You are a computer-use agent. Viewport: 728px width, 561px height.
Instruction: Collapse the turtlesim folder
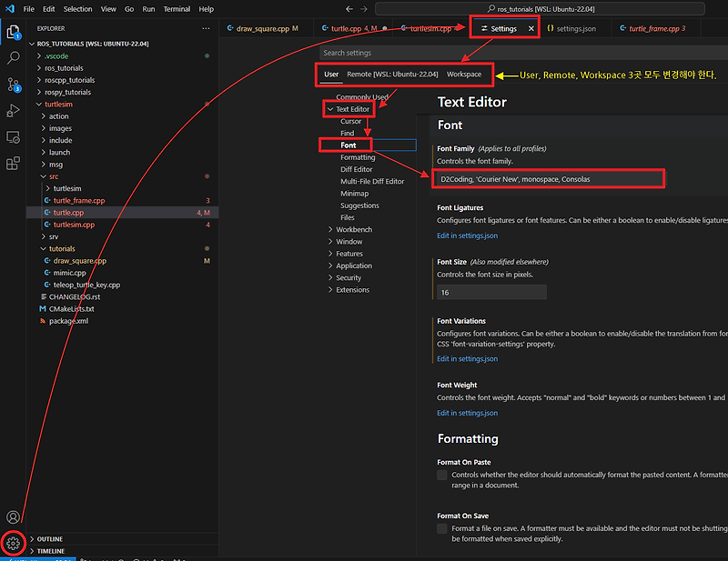(39, 104)
